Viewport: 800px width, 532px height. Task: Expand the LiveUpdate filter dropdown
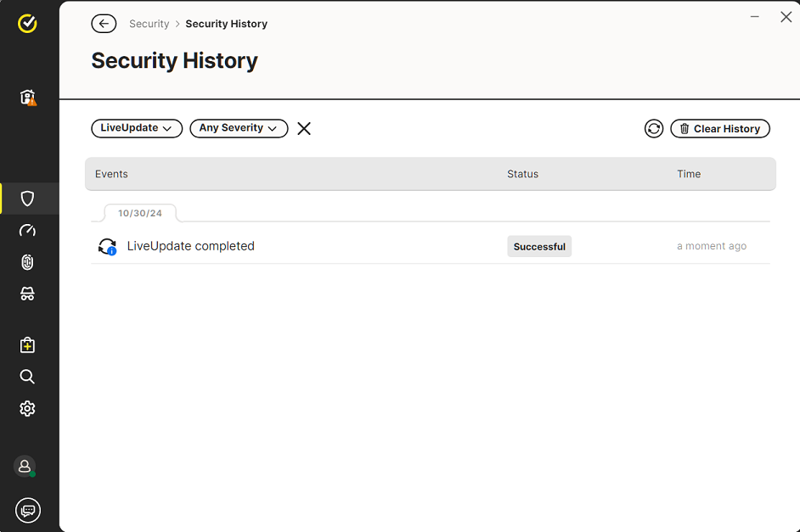[x=137, y=128]
